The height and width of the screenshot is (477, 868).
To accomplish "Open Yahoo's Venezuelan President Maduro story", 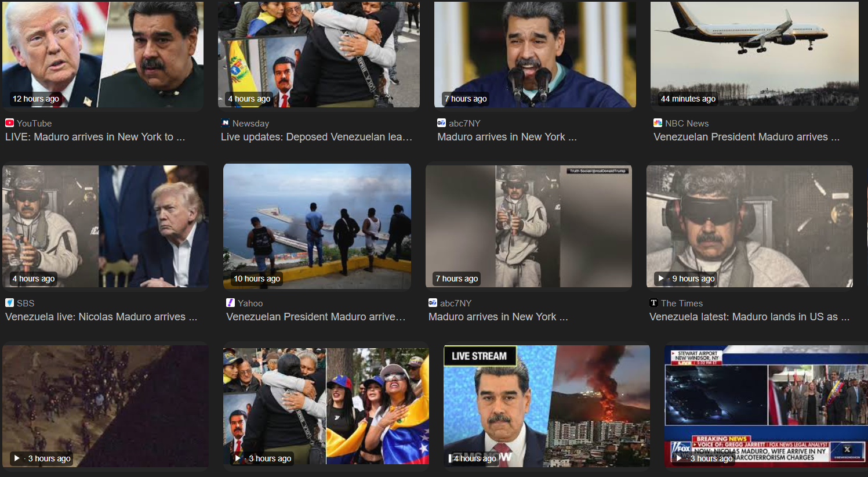I will tap(316, 317).
